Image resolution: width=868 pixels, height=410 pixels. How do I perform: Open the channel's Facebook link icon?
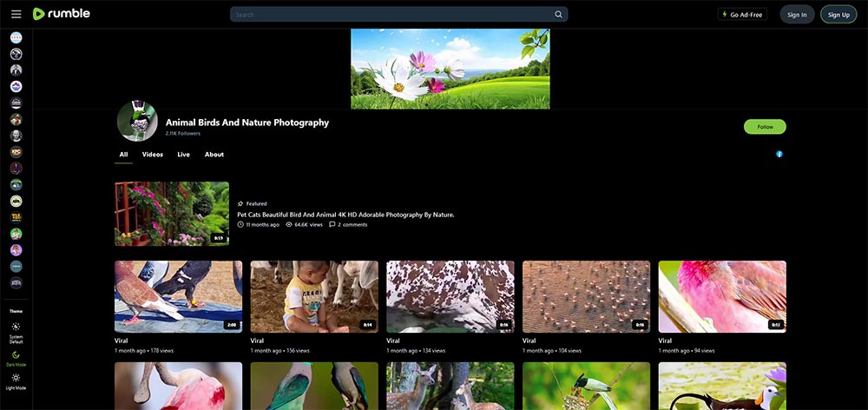pos(779,154)
